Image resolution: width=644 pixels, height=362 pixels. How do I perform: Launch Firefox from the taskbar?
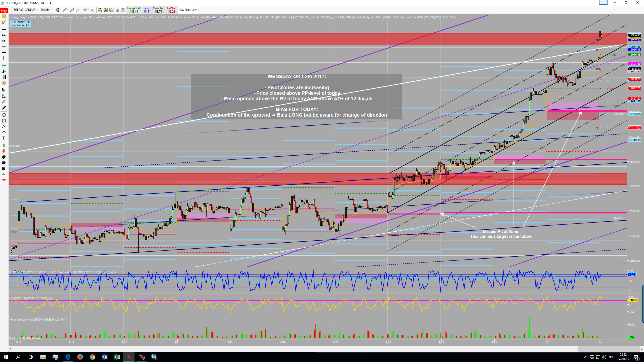coord(80,357)
